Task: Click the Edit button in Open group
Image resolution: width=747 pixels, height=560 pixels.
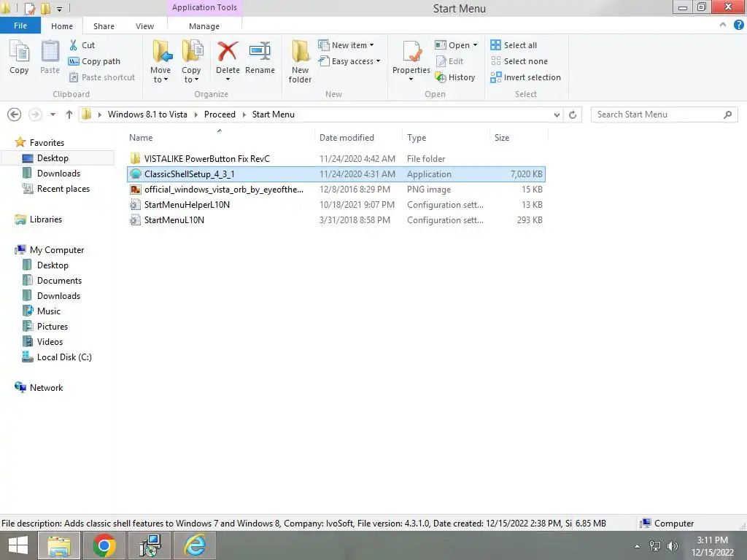Action: (x=449, y=61)
